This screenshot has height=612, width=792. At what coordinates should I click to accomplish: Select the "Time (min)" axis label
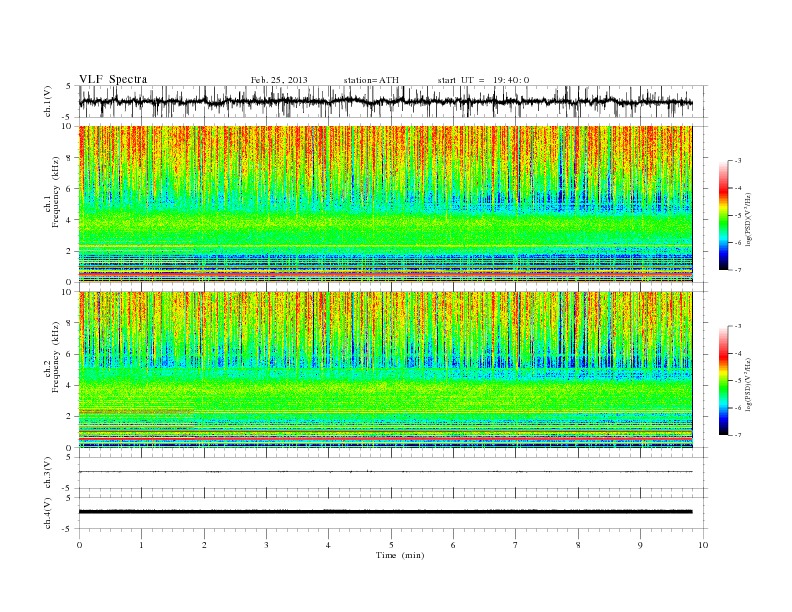point(400,555)
